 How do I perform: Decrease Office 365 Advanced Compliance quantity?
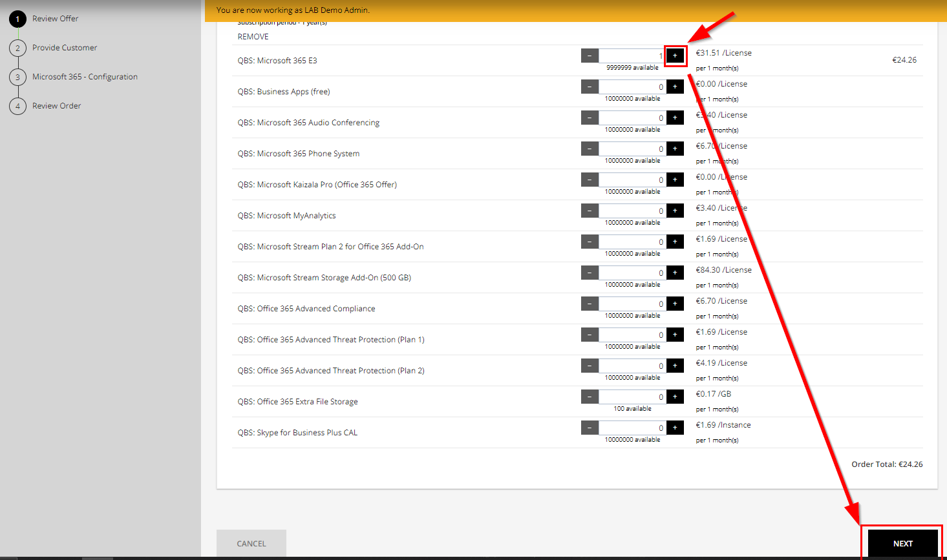(590, 304)
